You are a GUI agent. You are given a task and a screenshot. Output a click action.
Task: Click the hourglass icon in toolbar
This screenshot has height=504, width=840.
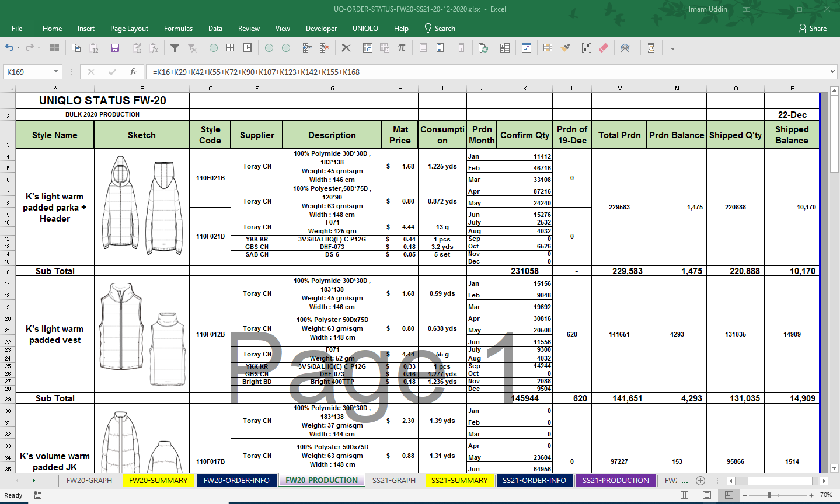click(651, 48)
